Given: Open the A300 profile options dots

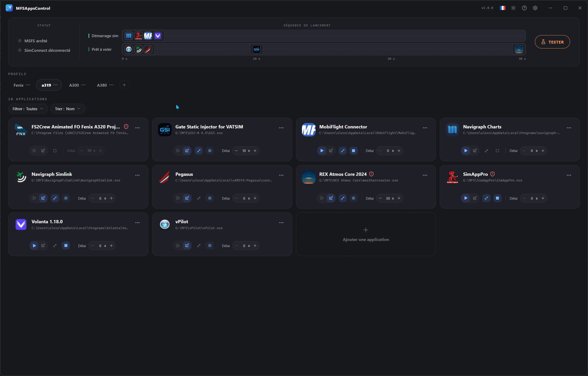Looking at the screenshot, I should 83,85.
